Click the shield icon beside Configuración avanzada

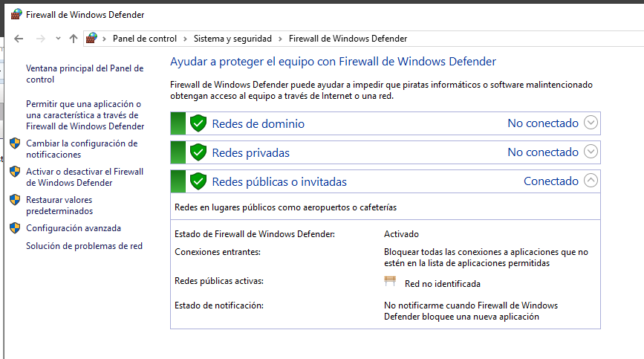tap(15, 228)
